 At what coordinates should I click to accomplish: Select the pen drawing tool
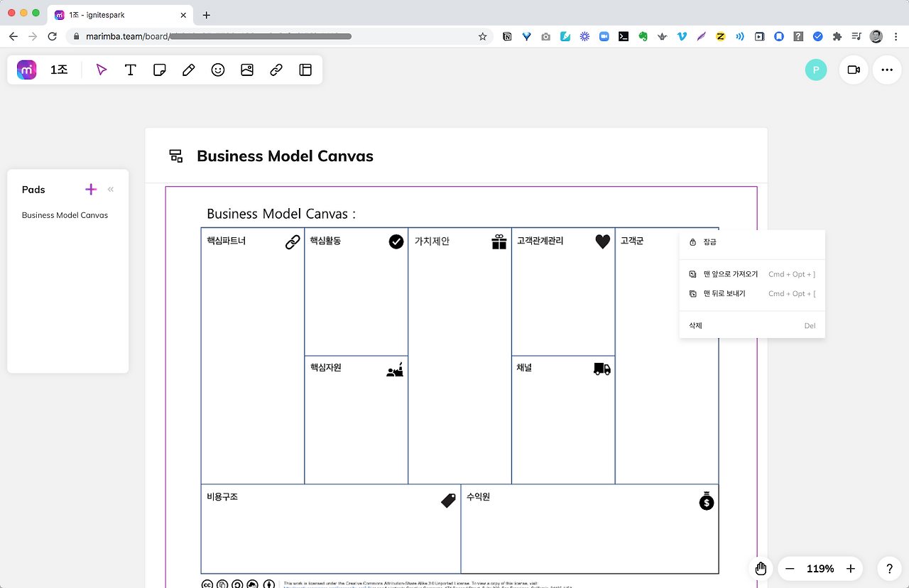click(189, 70)
